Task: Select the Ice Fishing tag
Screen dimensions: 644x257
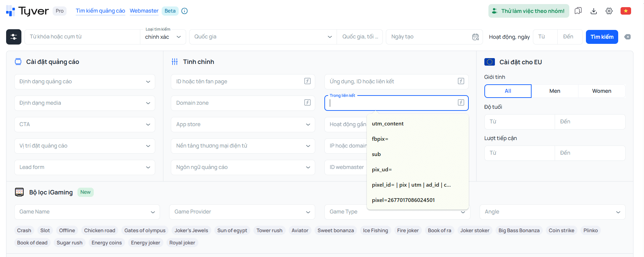Action: pos(375,230)
